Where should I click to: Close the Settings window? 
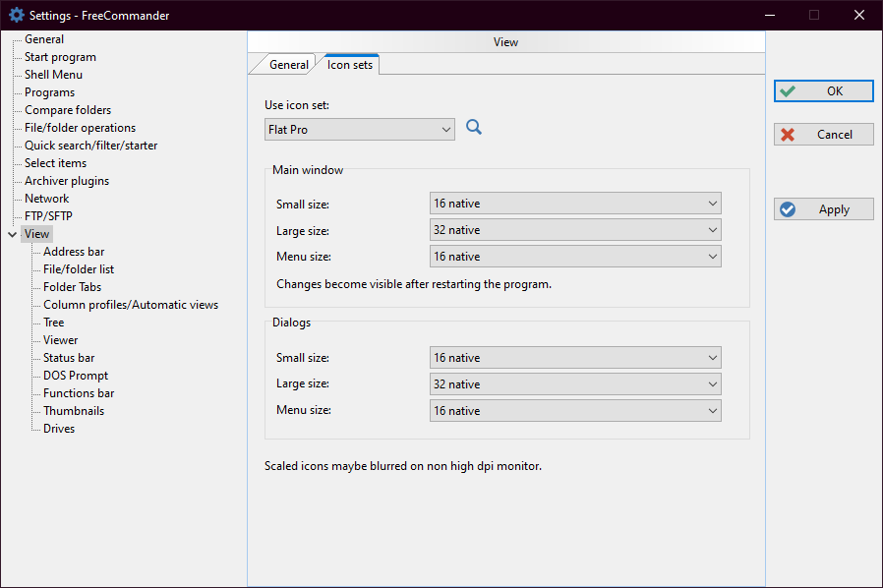pyautogui.click(x=859, y=15)
